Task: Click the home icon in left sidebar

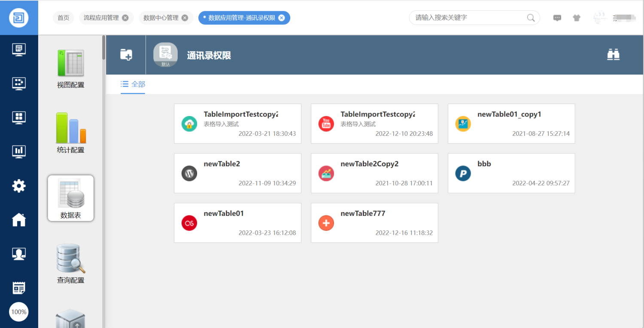Action: coord(19,220)
